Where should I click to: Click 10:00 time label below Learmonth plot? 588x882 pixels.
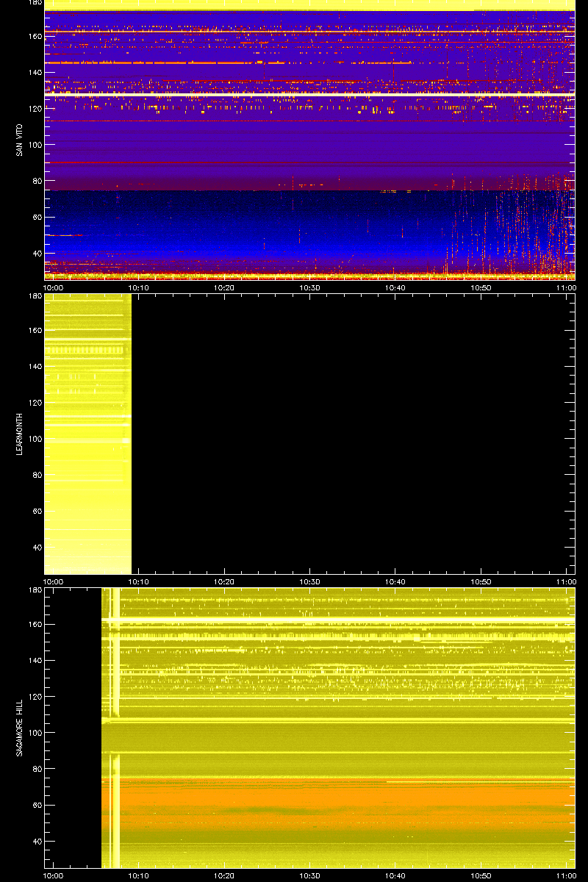pos(54,582)
